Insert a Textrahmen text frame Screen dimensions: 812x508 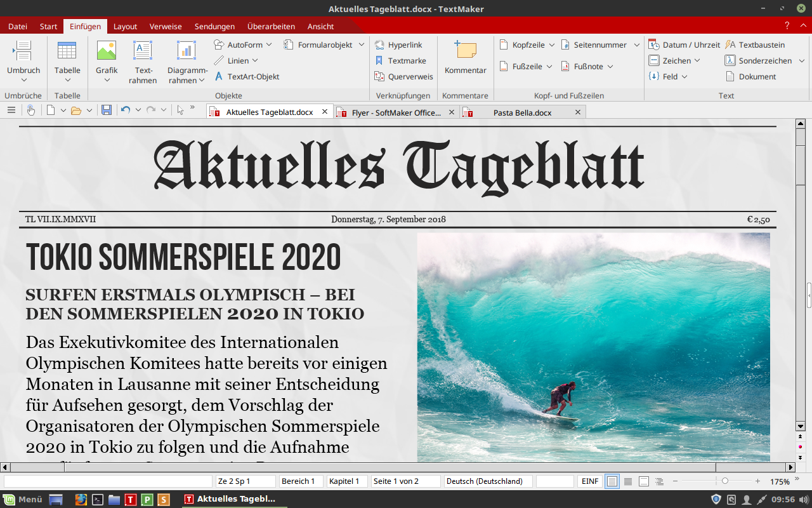143,62
